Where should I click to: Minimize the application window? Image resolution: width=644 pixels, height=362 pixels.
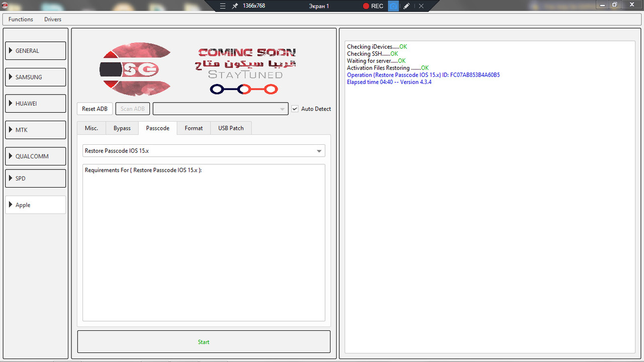[602, 5]
